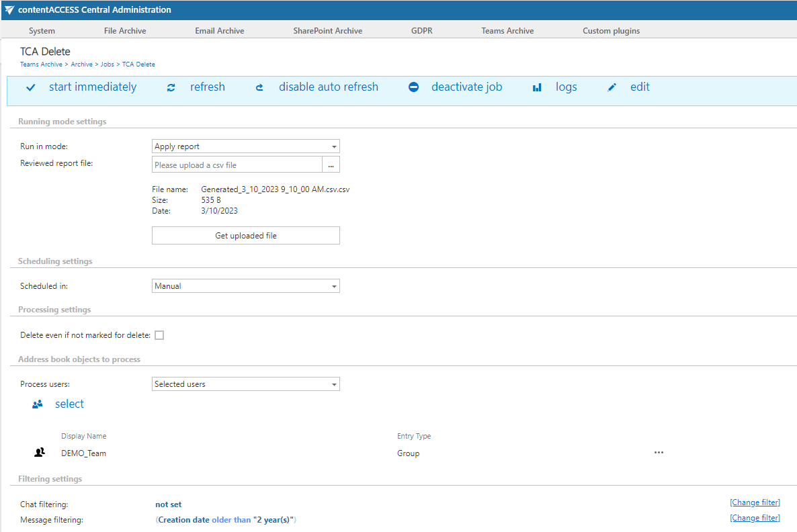This screenshot has height=532, width=797.
Task: Open the DEMO_Team row ellipsis menu
Action: click(659, 453)
